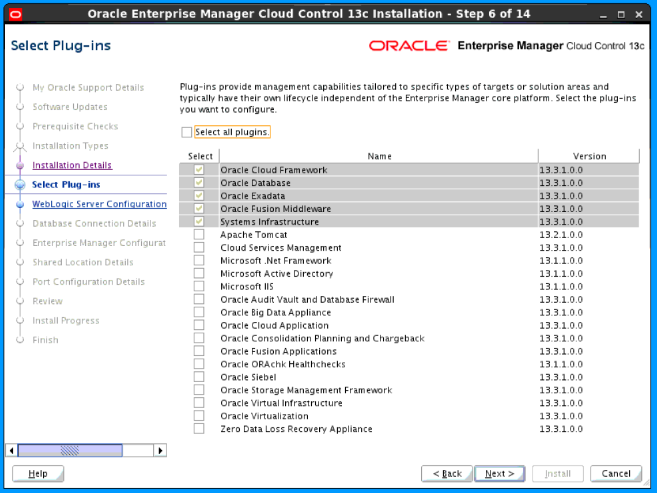Click the Zero Data Loss Recovery Appliance name
657x493 pixels.
(296, 429)
